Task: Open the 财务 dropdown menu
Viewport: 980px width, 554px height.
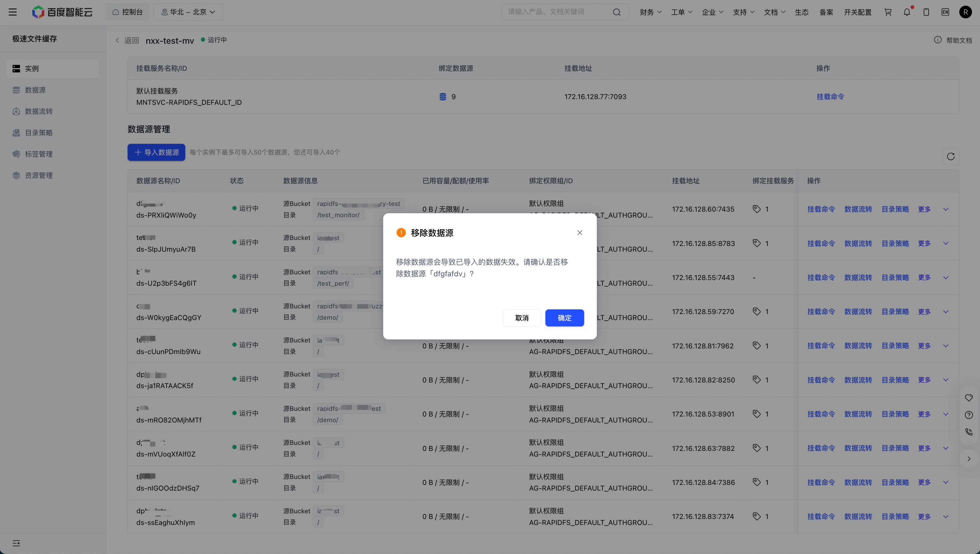Action: [x=651, y=12]
